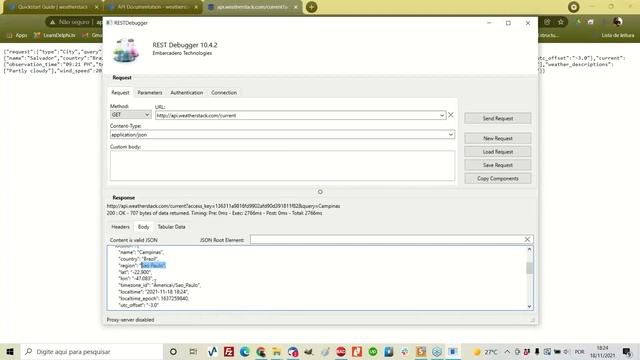
Task: Switch to the Parameters tab
Action: coord(150,93)
